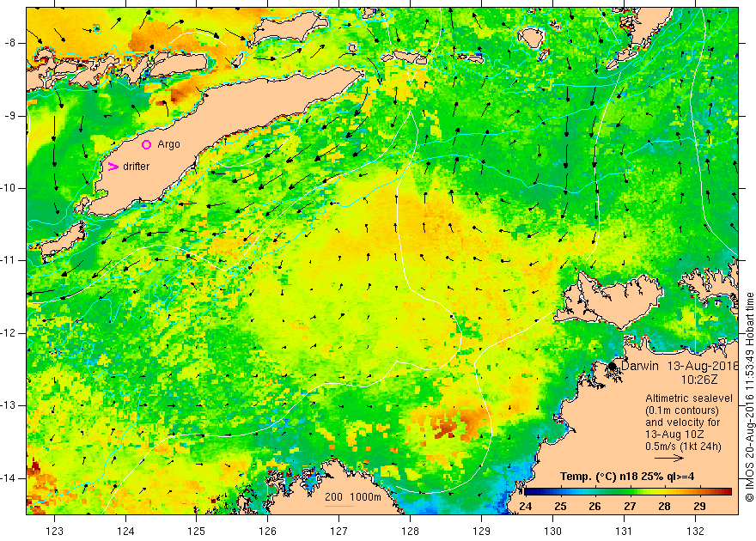Screen dimensions: 756x541
Task: Click the '200 1000m' depth contour label
Action: click(353, 497)
